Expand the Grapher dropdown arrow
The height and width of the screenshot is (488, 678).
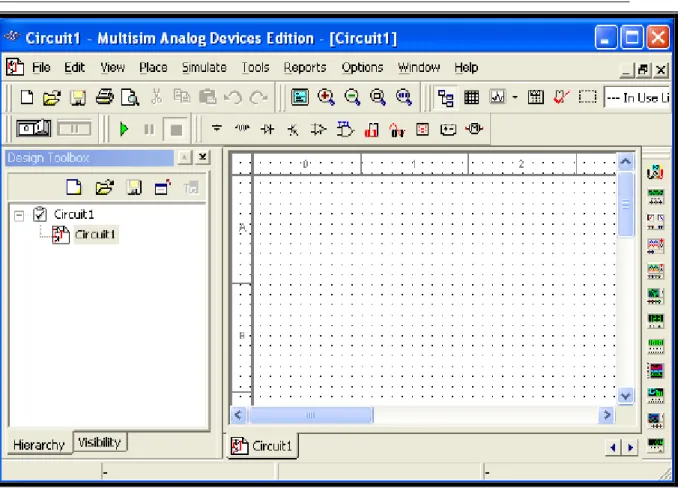click(515, 97)
